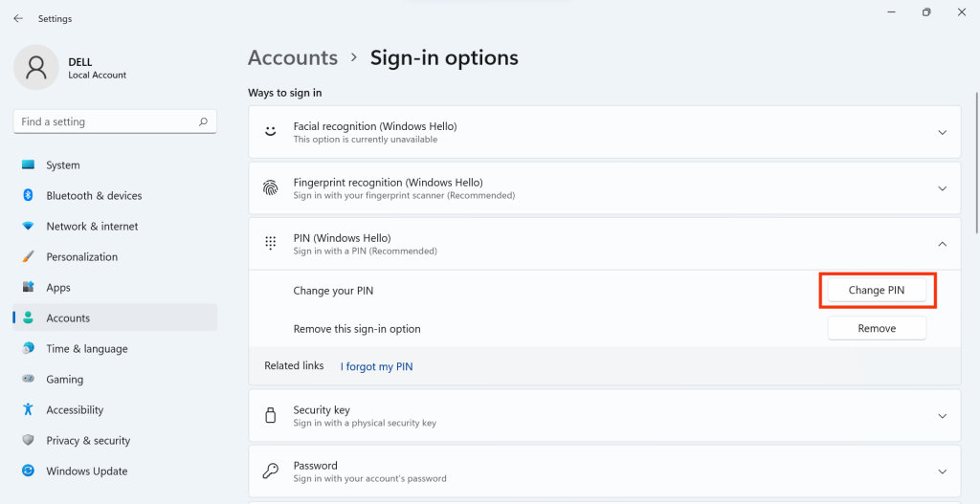Click the DELL user avatar icon

pyautogui.click(x=36, y=68)
